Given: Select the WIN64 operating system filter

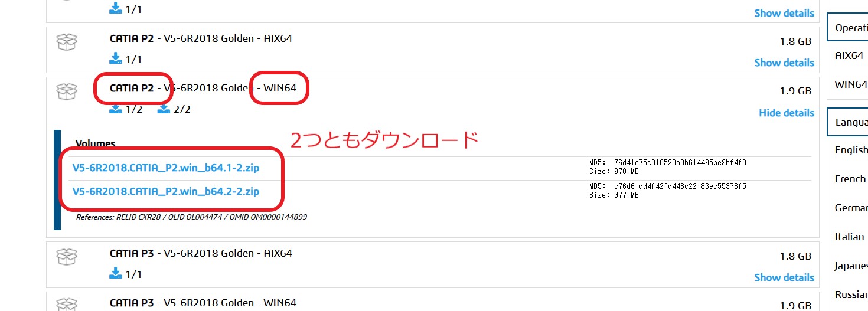Looking at the screenshot, I should [x=850, y=84].
